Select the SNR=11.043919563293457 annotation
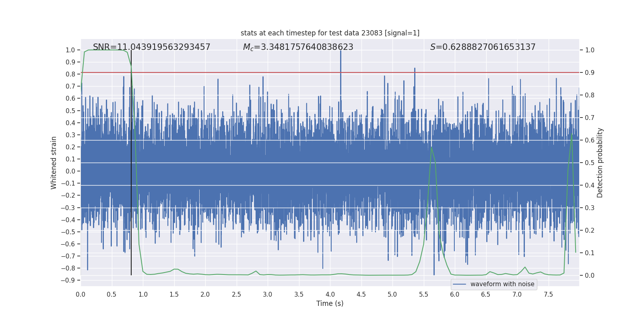Image resolution: width=644 pixels, height=322 pixels. (152, 47)
